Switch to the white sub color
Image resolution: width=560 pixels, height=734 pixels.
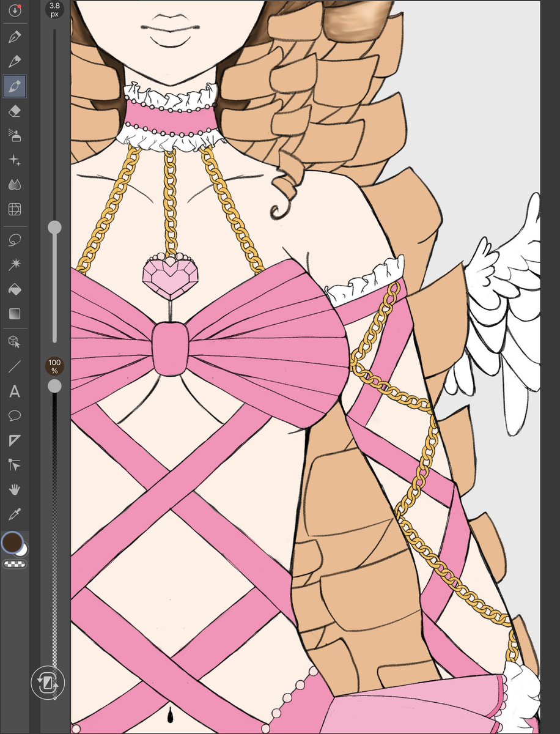point(22,551)
